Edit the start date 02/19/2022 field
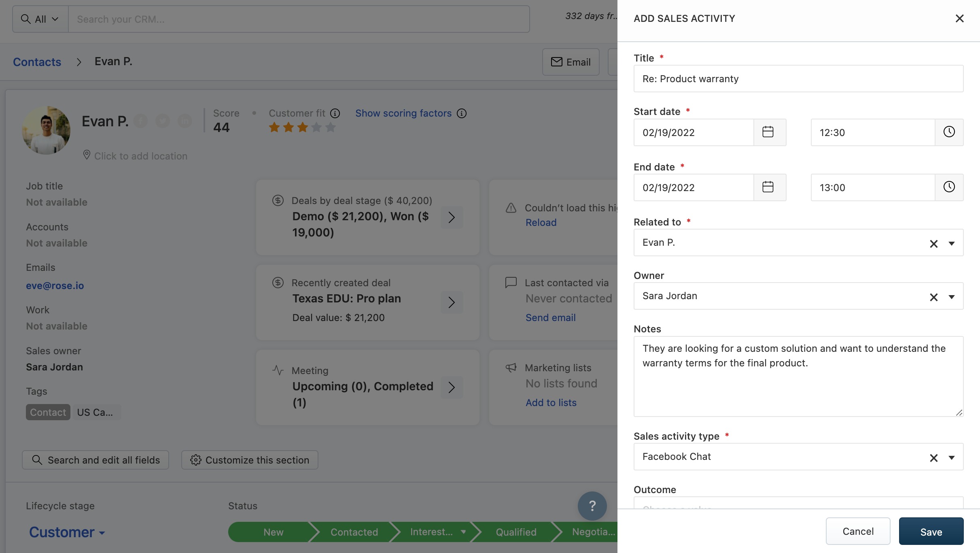The image size is (980, 553). [x=694, y=132]
